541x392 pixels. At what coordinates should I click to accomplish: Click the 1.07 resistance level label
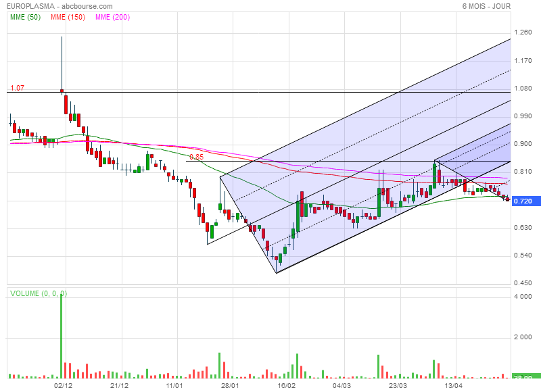(18, 88)
